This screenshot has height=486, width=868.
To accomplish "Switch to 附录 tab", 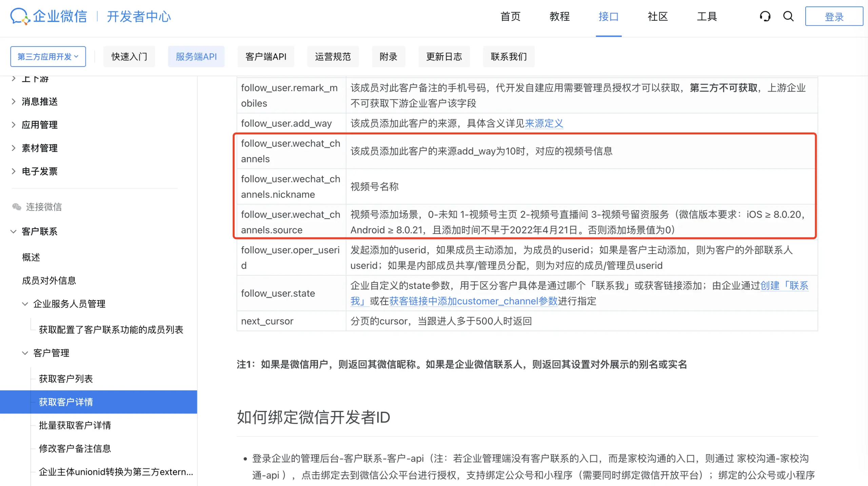I will pyautogui.click(x=389, y=57).
